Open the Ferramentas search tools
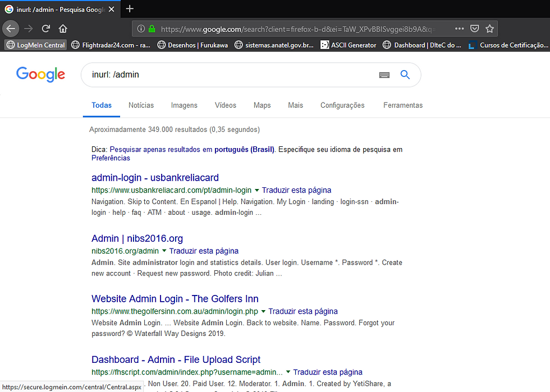 tap(403, 105)
